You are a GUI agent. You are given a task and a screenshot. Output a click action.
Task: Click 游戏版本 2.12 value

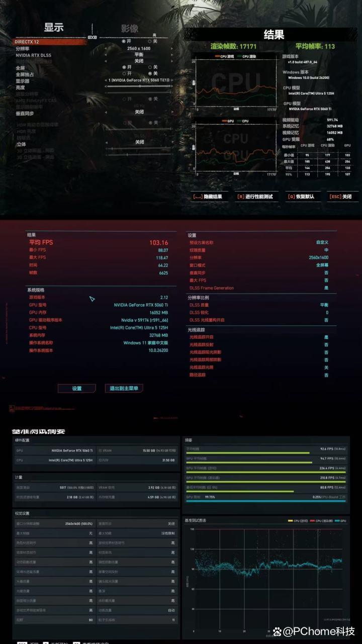click(164, 297)
